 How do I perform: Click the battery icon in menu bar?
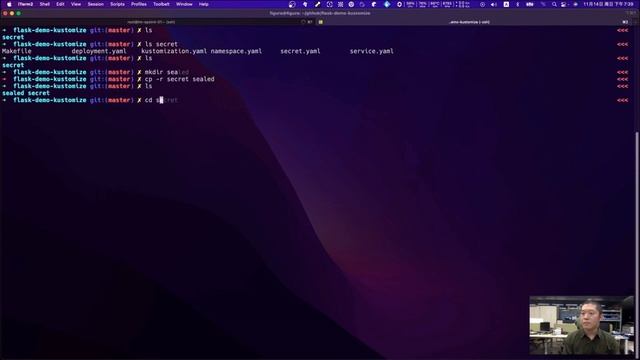click(530, 4)
